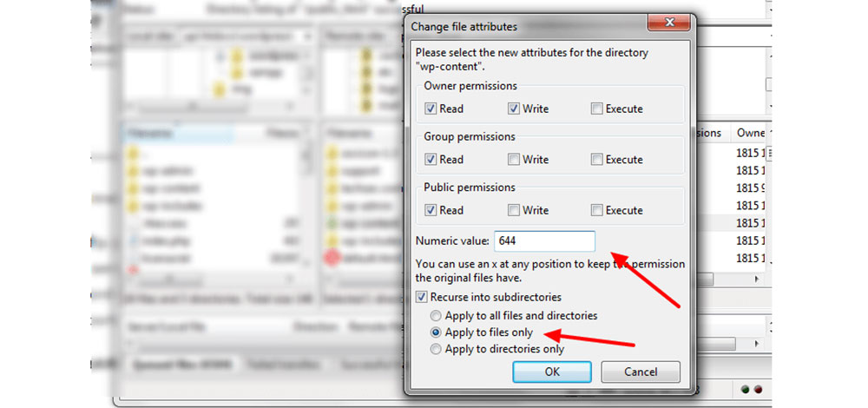Click the Numeric value field showing 644
Image resolution: width=868 pixels, height=408 pixels.
tap(544, 241)
